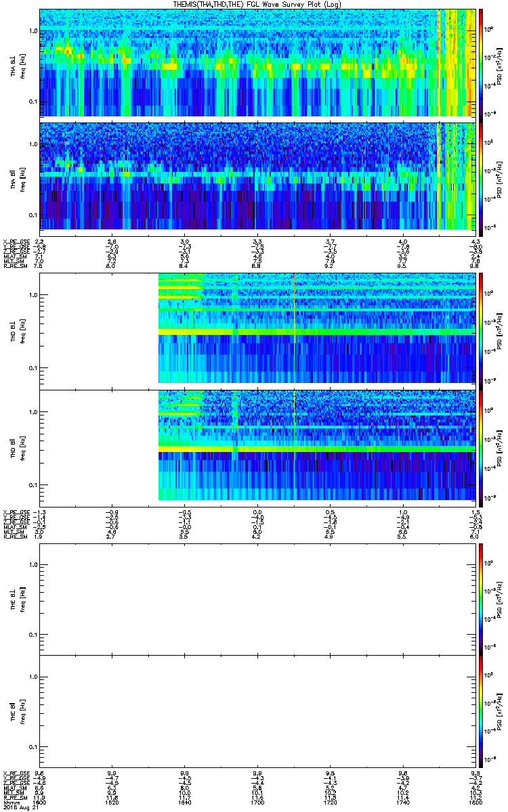Click the THE 'X_RE_GSE' ephemeris row label
Image resolution: width=508 pixels, height=812 pixels.
pos(16,773)
